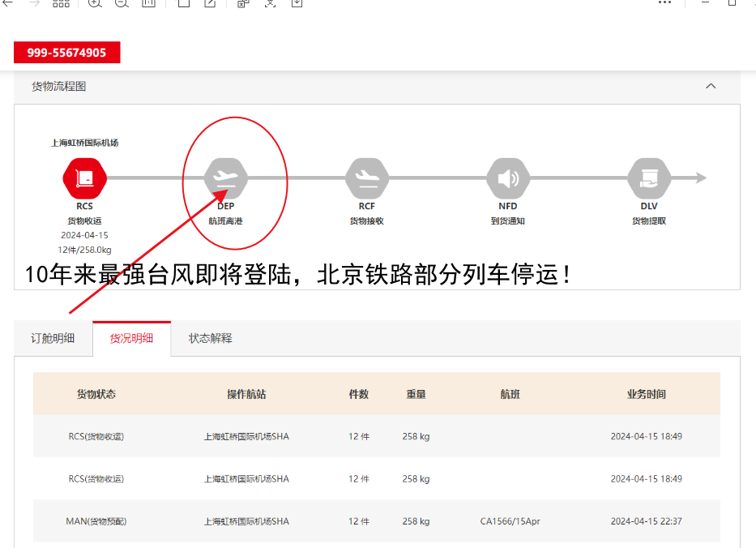Click the 货物状态 column header
This screenshot has width=756, height=548.
coord(96,394)
